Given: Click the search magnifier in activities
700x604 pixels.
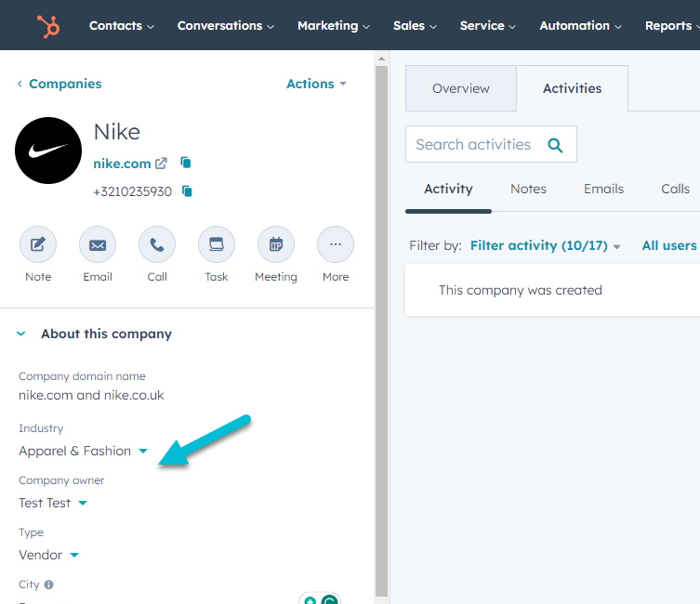Looking at the screenshot, I should click(555, 145).
